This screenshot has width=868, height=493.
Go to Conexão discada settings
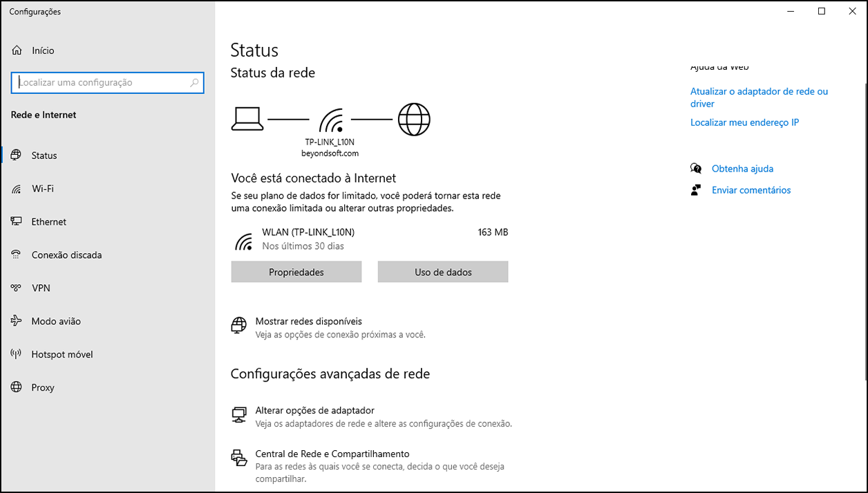click(66, 255)
